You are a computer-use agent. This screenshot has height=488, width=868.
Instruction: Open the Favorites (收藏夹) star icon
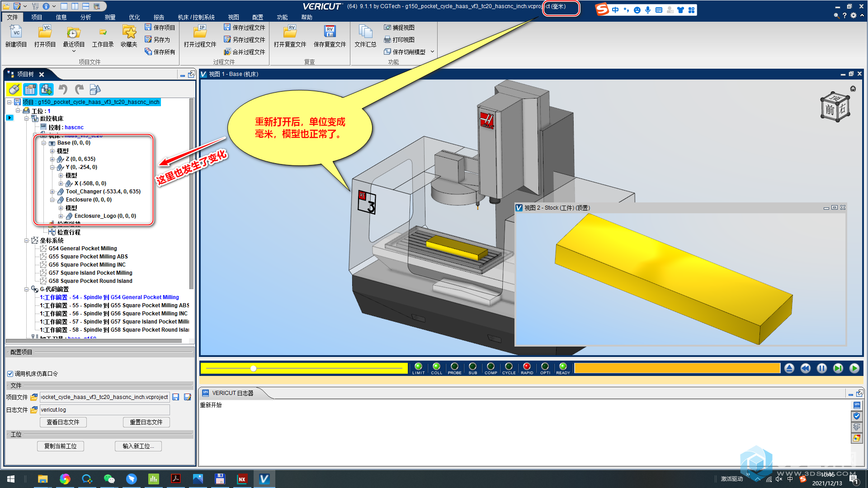(129, 36)
